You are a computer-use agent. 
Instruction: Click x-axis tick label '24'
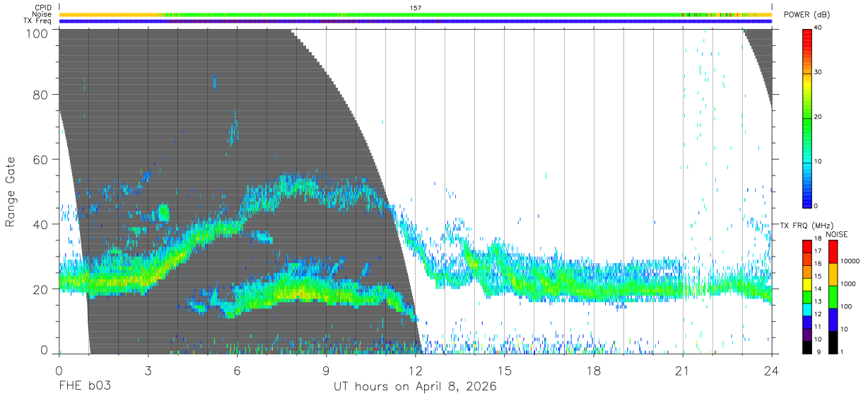point(771,371)
